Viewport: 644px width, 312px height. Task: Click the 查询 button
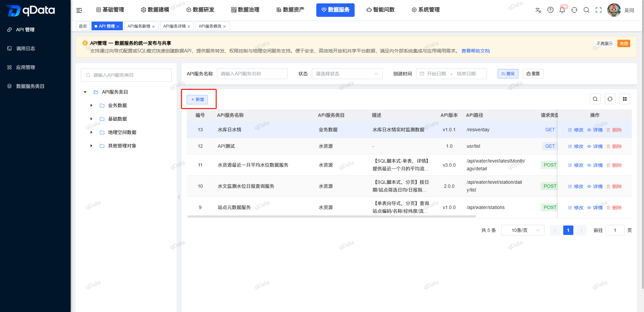(x=508, y=74)
